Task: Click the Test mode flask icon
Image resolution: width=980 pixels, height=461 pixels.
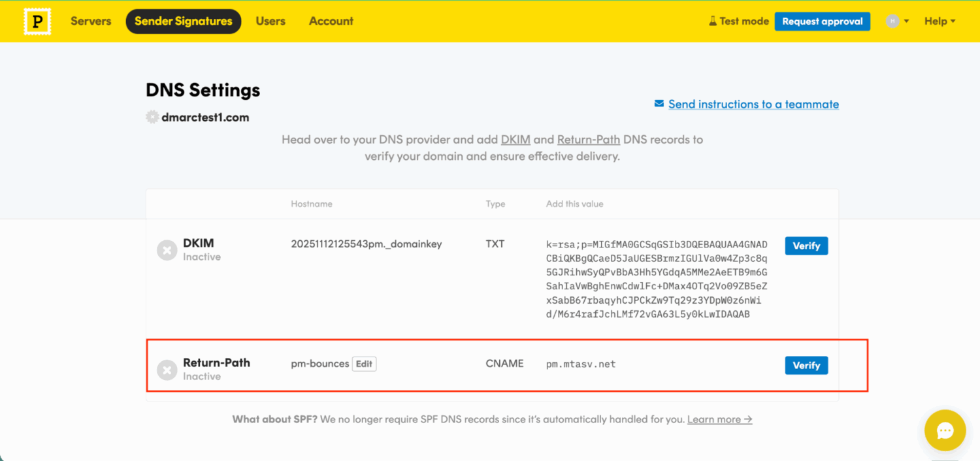Action: [713, 22]
